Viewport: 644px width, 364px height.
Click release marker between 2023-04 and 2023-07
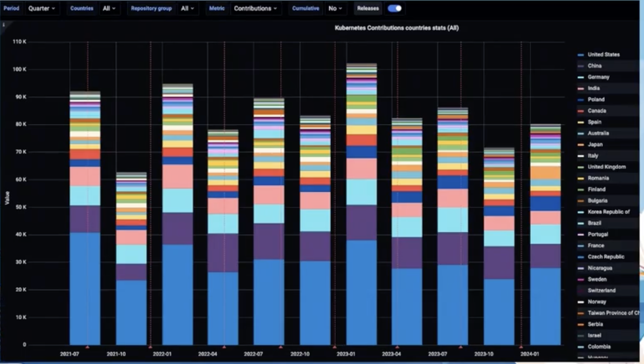(x=397, y=347)
